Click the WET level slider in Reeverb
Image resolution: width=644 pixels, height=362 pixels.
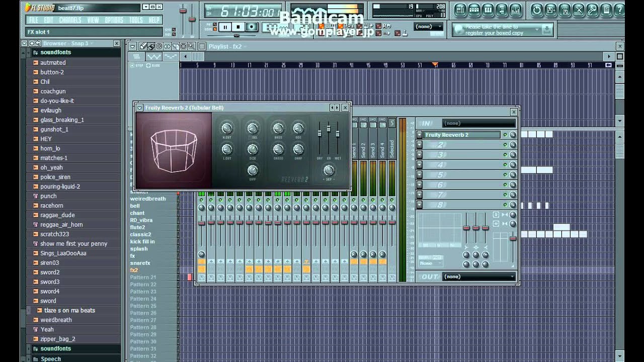(x=338, y=133)
